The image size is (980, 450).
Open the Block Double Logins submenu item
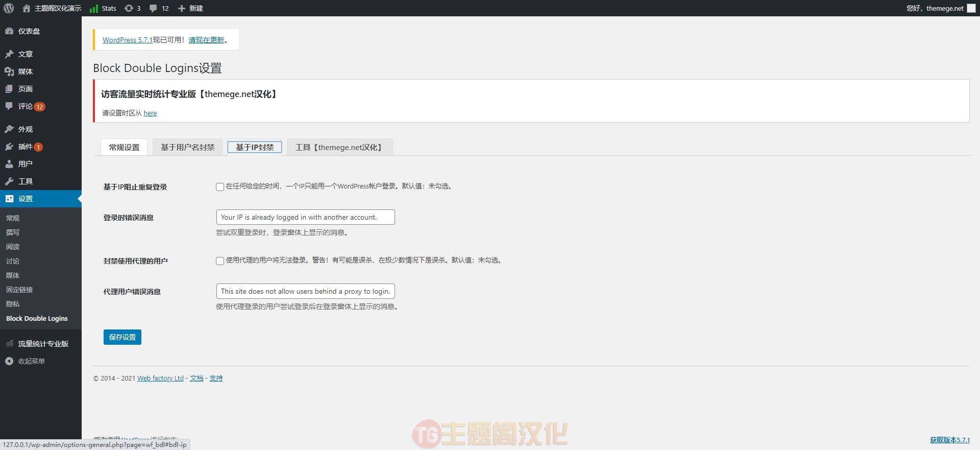[x=37, y=318]
